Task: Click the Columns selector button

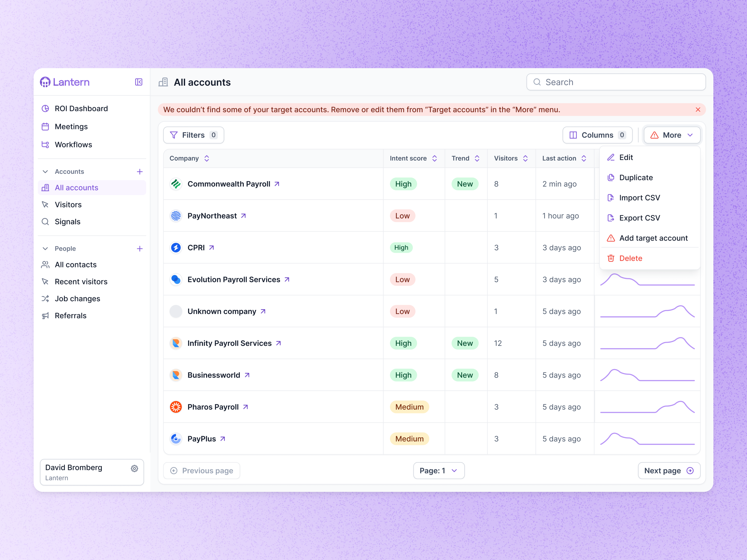Action: (597, 135)
